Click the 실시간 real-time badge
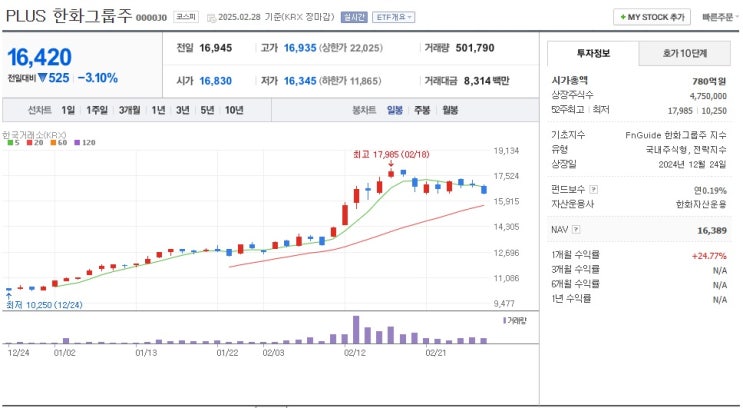This screenshot has height=408, width=743. (354, 18)
